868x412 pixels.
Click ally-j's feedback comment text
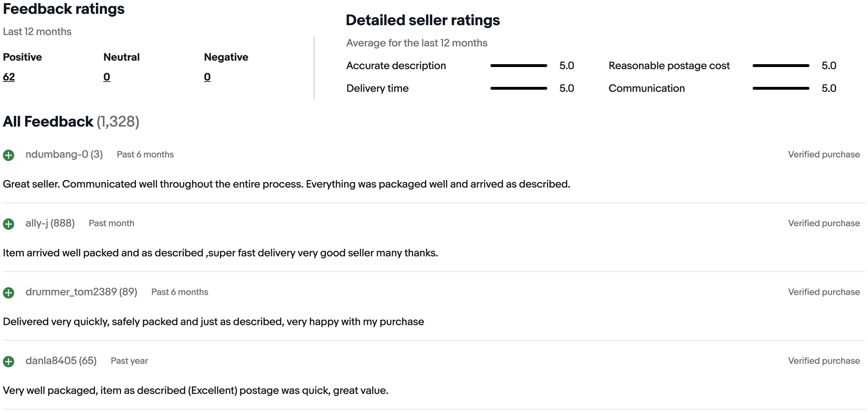pos(220,253)
